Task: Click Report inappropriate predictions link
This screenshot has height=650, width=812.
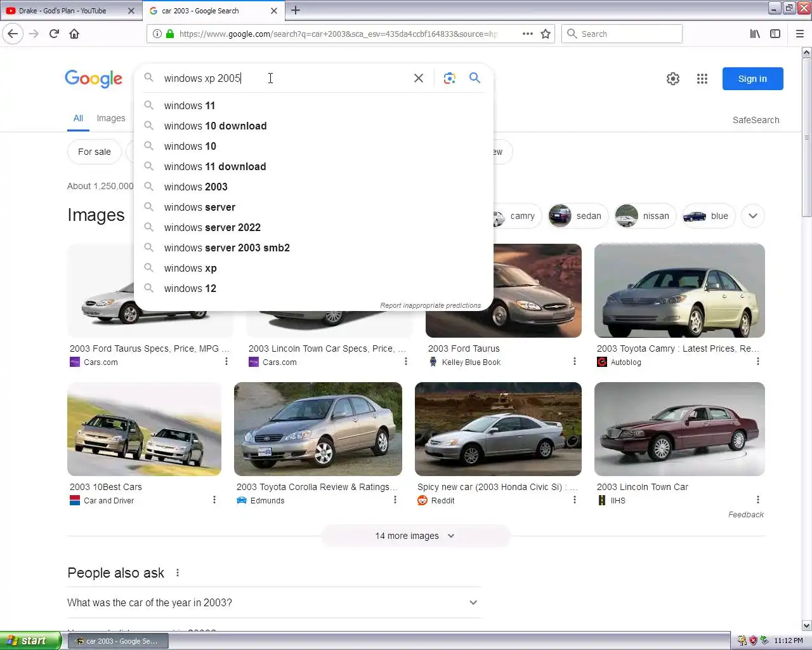Action: coord(430,305)
